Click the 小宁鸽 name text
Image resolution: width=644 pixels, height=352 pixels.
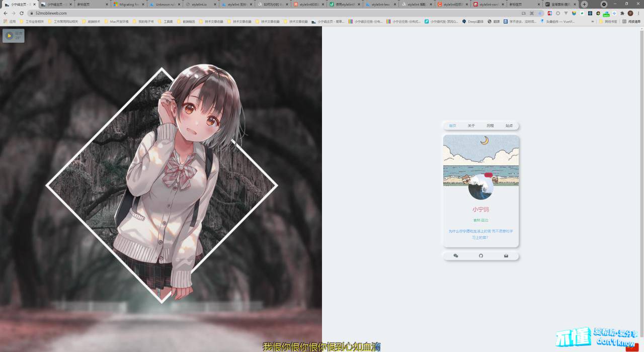(x=481, y=209)
